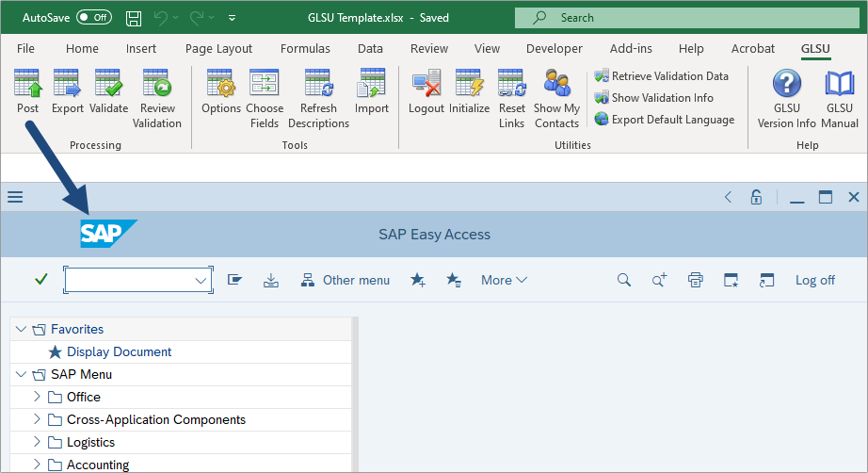Open Show My Contacts

(557, 99)
